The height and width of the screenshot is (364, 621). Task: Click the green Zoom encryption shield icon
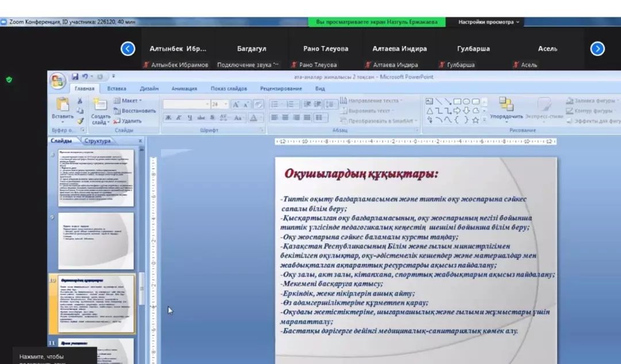[x=9, y=79]
